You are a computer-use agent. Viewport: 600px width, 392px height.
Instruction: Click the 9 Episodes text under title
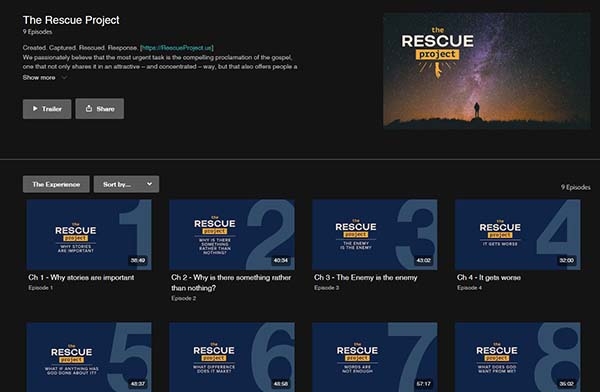click(x=38, y=32)
